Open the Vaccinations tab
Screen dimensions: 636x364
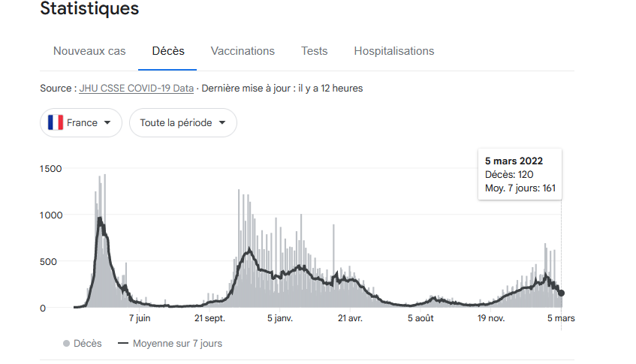[243, 51]
